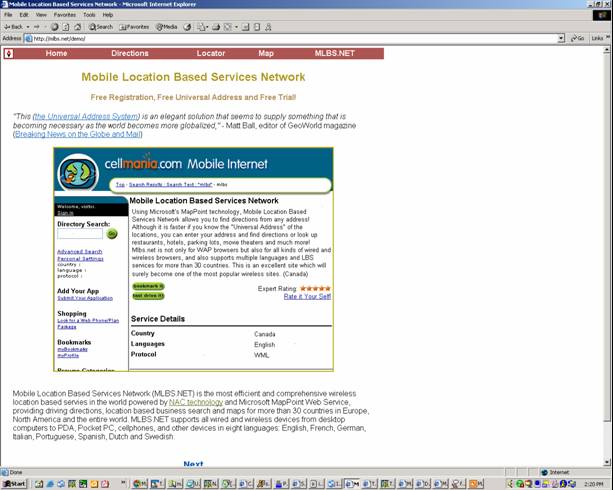Expand the quick launch overflow chevron

click(x=124, y=482)
